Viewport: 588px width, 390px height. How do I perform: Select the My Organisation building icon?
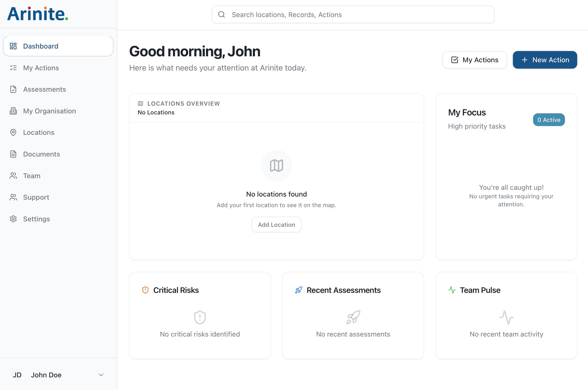13,111
